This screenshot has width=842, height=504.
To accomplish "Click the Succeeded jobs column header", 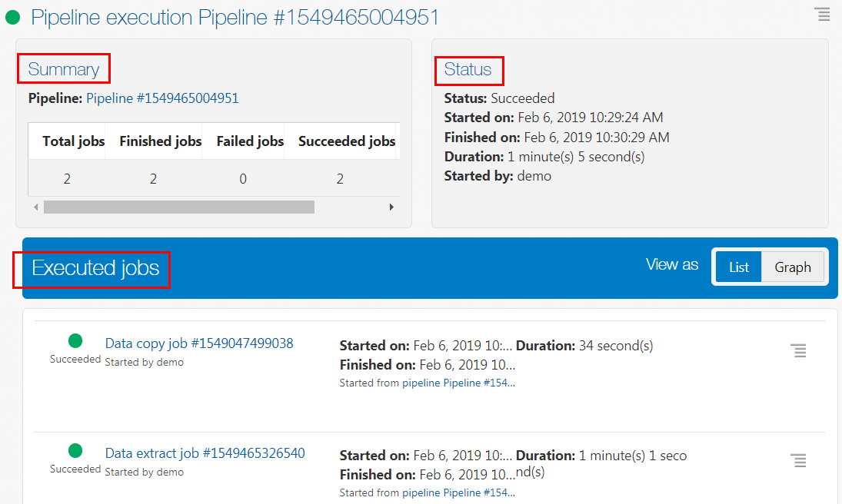I will click(x=340, y=141).
